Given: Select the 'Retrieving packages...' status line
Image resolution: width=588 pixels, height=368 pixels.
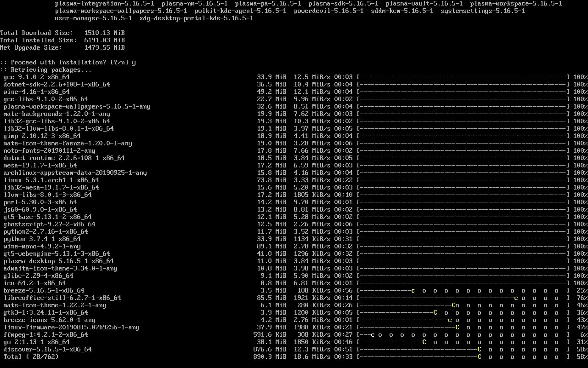Looking at the screenshot, I should pos(46,70).
